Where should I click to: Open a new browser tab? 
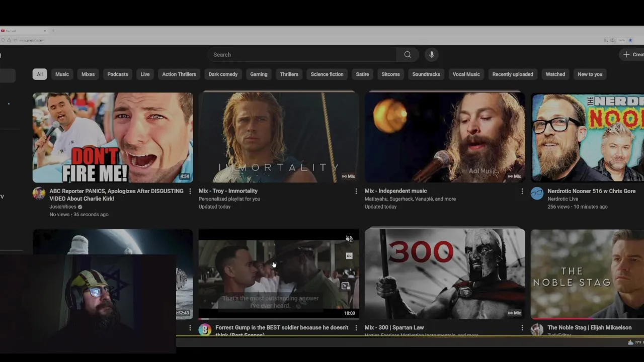[x=53, y=31]
